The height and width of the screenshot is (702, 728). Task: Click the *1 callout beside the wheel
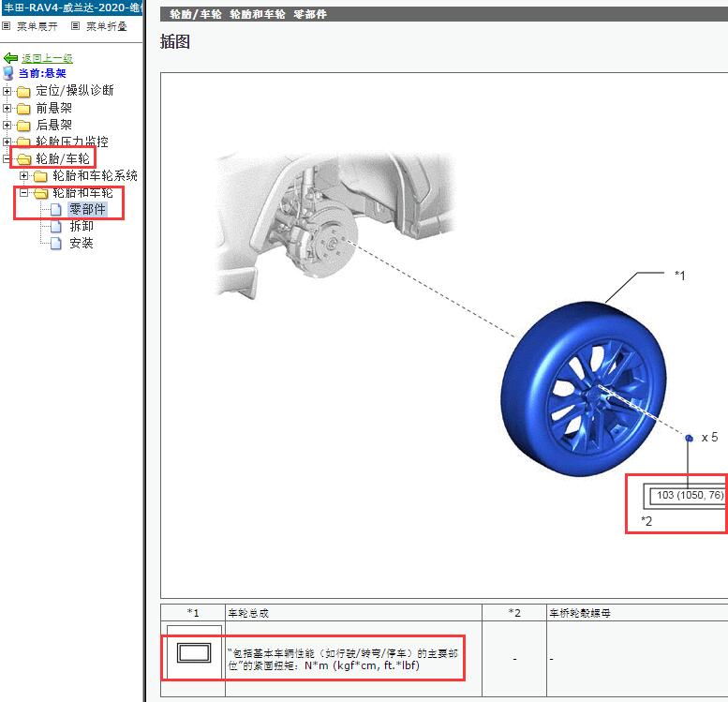(x=679, y=276)
